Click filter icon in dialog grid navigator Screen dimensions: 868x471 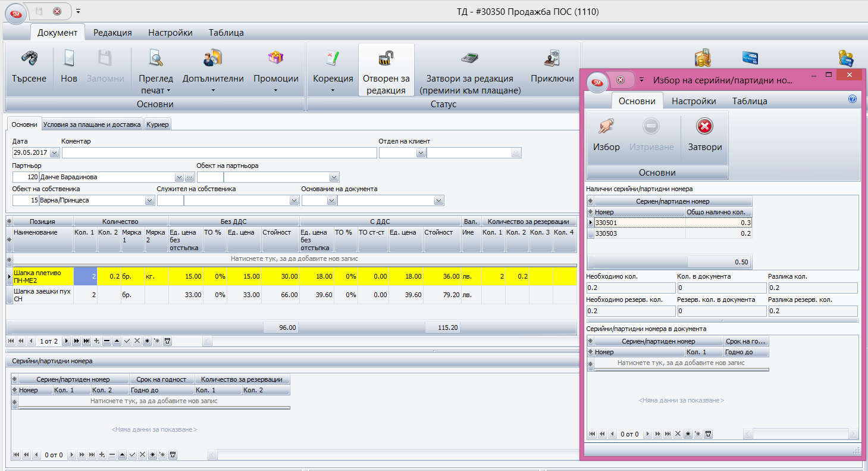pos(708,434)
